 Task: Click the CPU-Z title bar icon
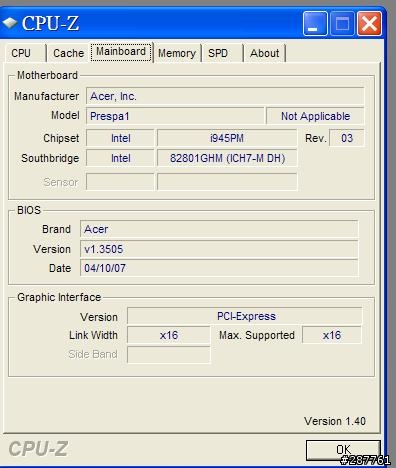pyautogui.click(x=10, y=23)
